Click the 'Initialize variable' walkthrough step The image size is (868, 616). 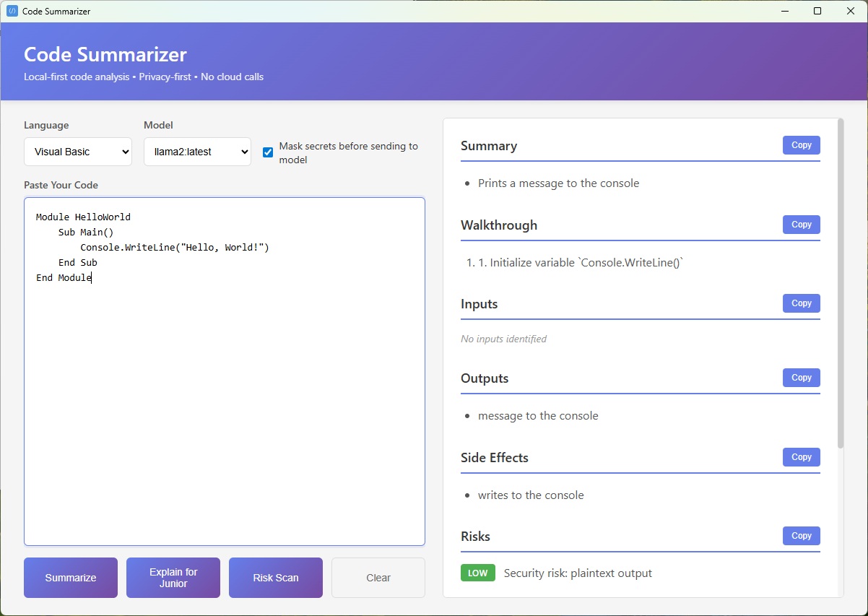[581, 263]
